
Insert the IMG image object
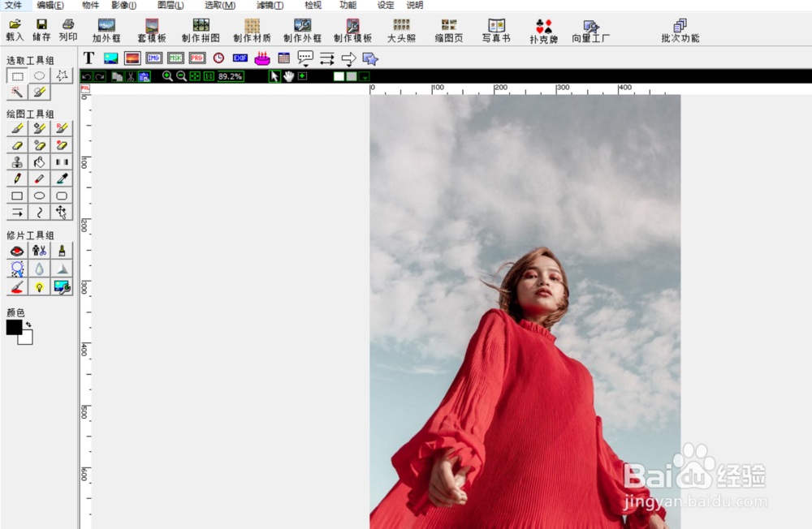[x=153, y=58]
